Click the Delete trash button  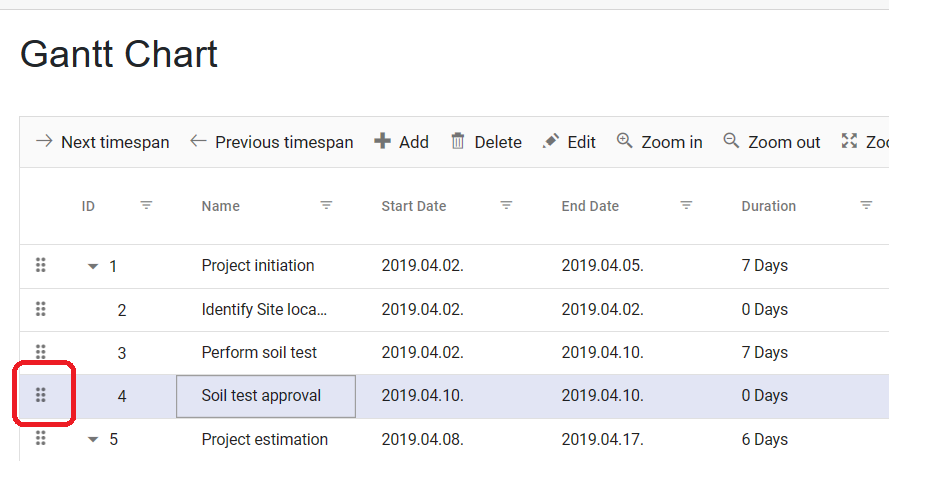click(x=486, y=142)
